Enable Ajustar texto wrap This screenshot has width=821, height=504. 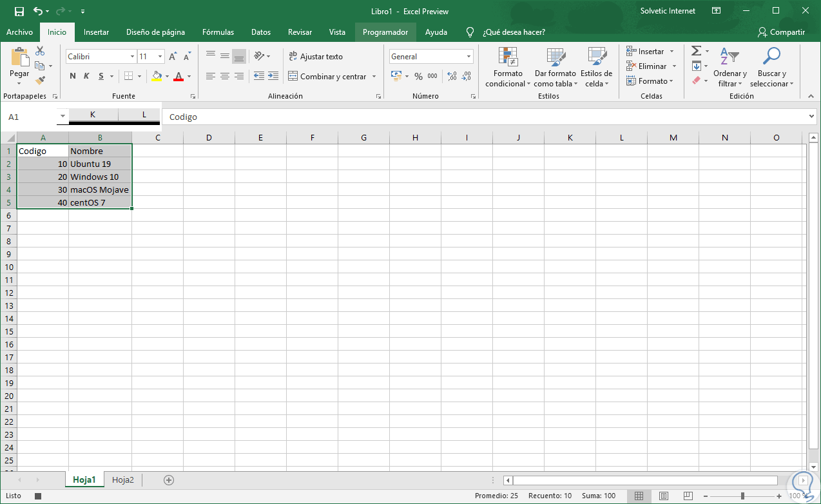[x=316, y=56]
